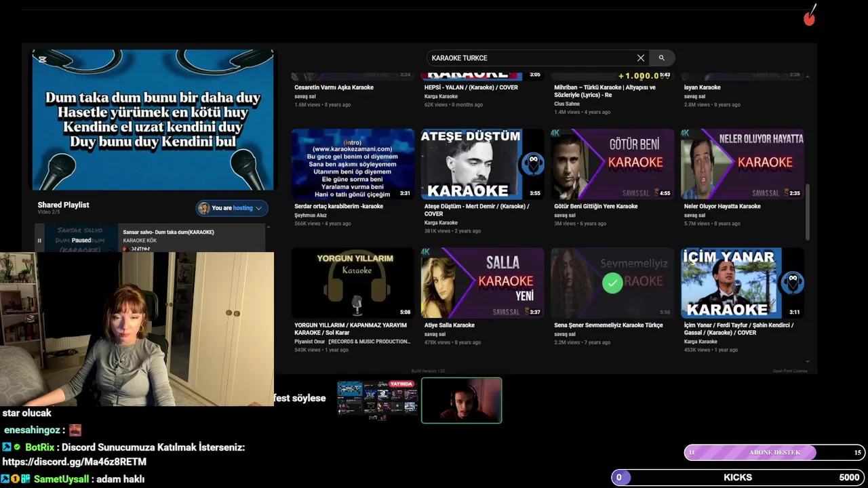Open the Ateşe Düştüm karaoke thumbnail

click(482, 164)
